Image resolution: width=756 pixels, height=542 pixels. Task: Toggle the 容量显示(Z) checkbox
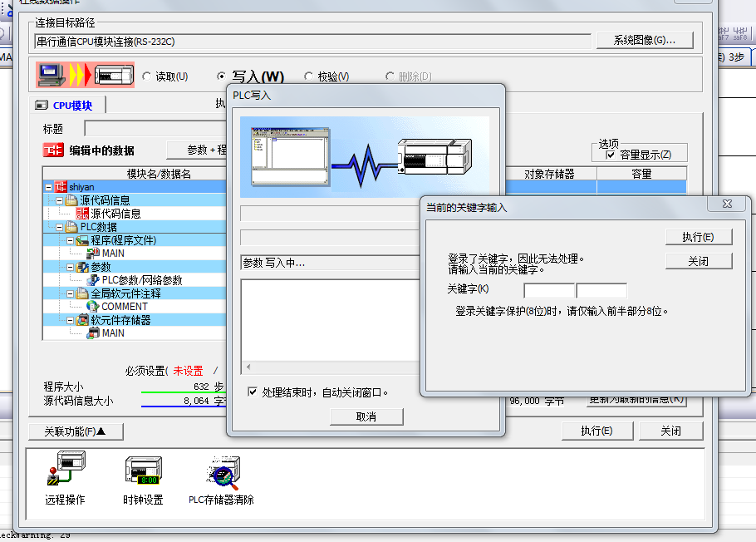click(611, 155)
